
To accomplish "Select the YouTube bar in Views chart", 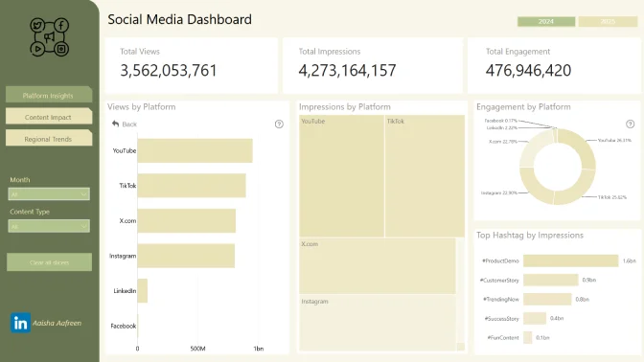I will point(195,150).
